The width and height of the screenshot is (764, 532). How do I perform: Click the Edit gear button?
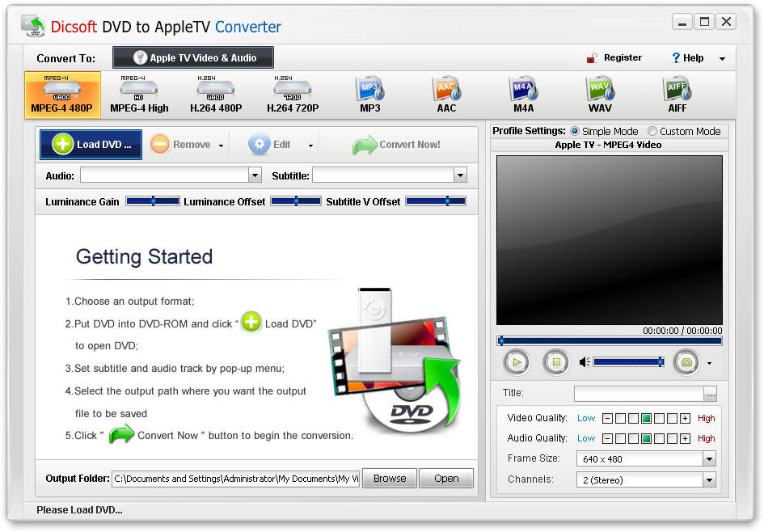[269, 145]
